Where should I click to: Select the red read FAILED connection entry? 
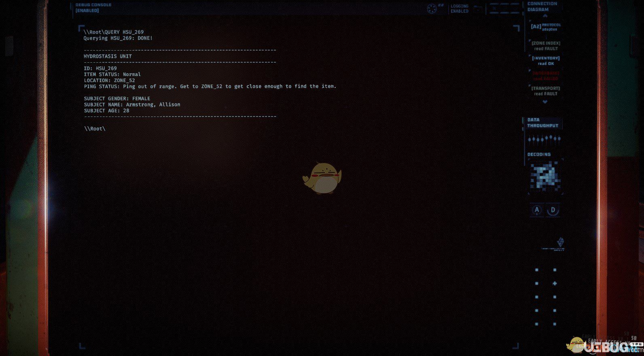[546, 76]
